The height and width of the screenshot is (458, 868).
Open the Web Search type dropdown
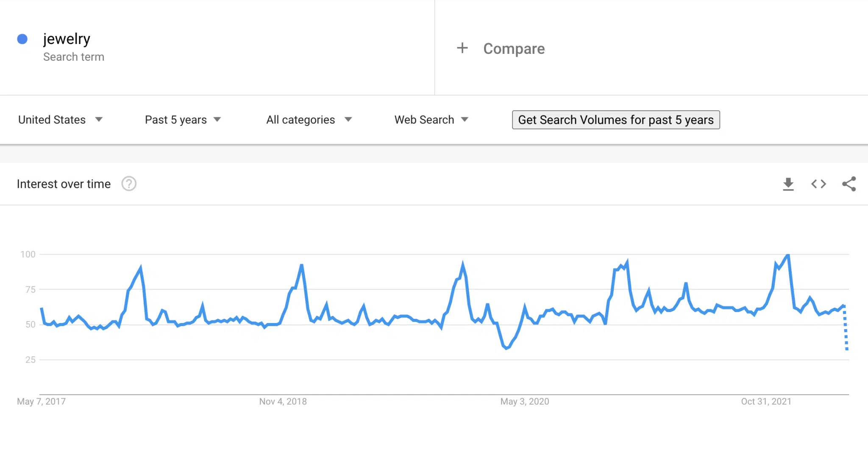tap(431, 120)
